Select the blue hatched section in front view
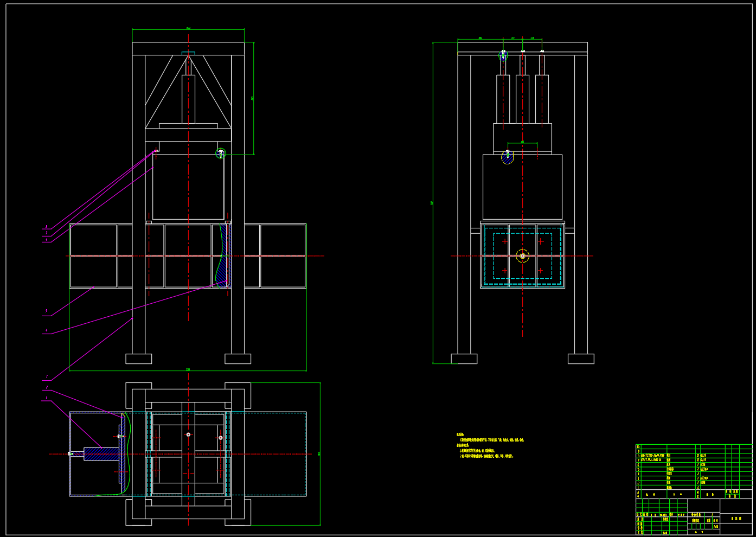This screenshot has width=756, height=537. coord(225,255)
